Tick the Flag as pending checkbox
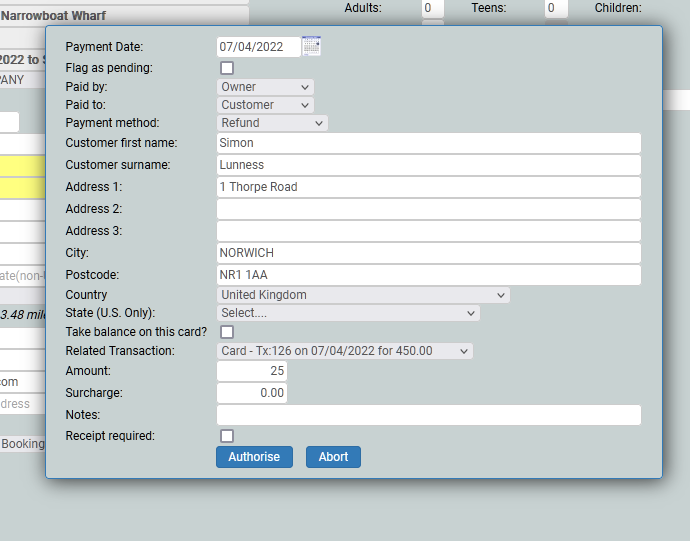Viewport: 690px width, 541px height. click(227, 68)
